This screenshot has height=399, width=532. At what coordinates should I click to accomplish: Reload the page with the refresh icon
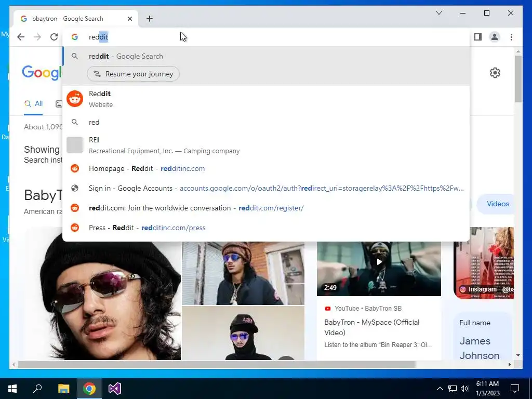(54, 37)
